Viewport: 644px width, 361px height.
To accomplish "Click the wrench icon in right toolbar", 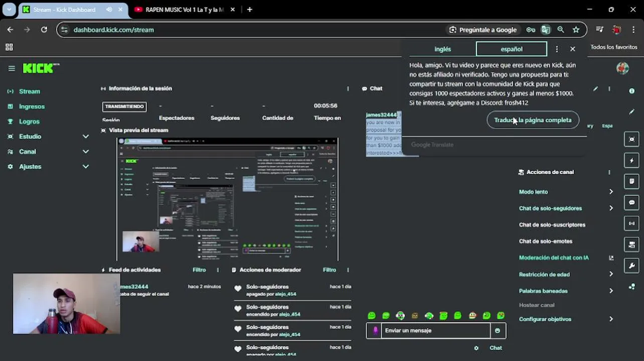I will click(x=631, y=266).
